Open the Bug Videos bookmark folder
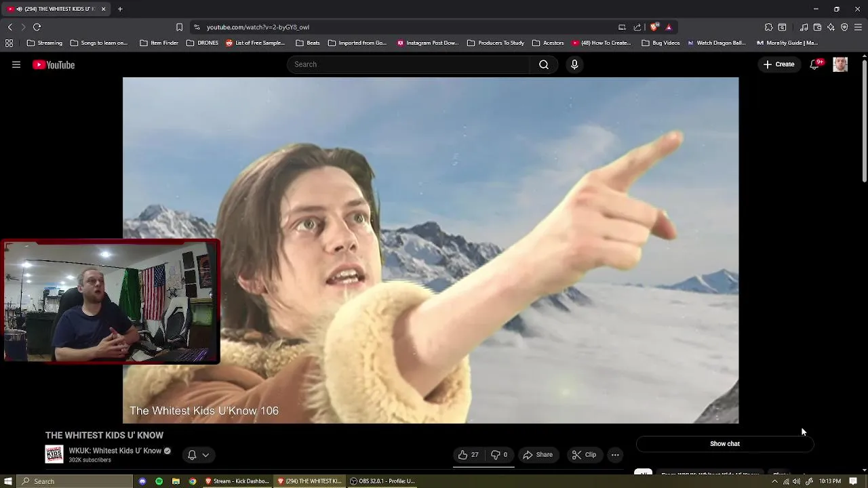 (x=660, y=43)
